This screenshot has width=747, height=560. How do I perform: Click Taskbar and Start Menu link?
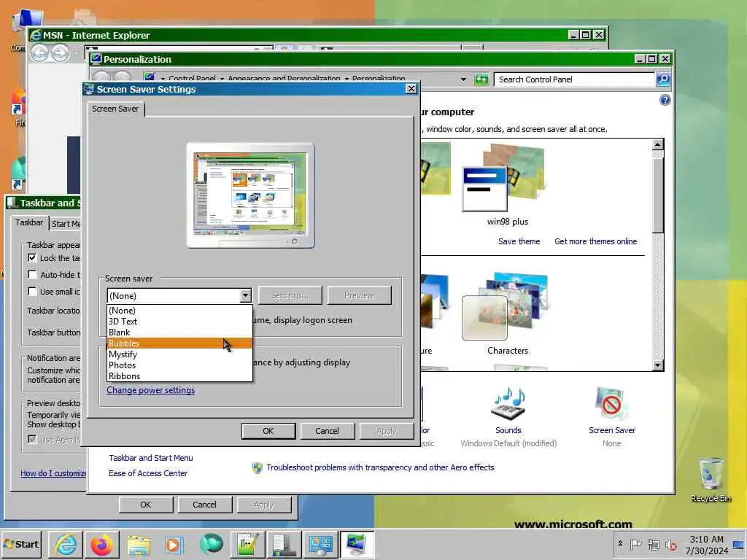(x=150, y=458)
